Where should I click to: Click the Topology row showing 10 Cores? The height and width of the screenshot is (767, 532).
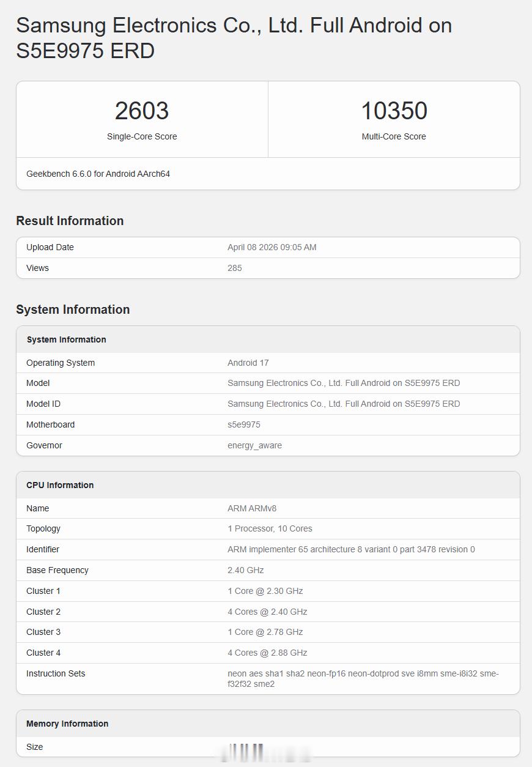(268, 528)
